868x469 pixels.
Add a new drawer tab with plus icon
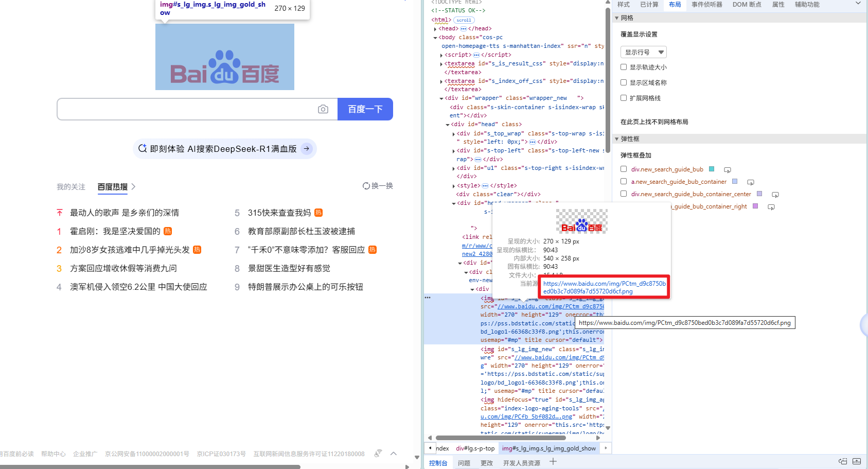[553, 462]
